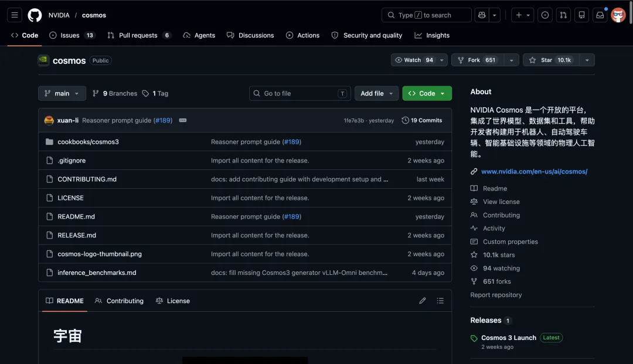Click the cosmos breadcrumb link
The height and width of the screenshot is (364, 633).
point(94,15)
